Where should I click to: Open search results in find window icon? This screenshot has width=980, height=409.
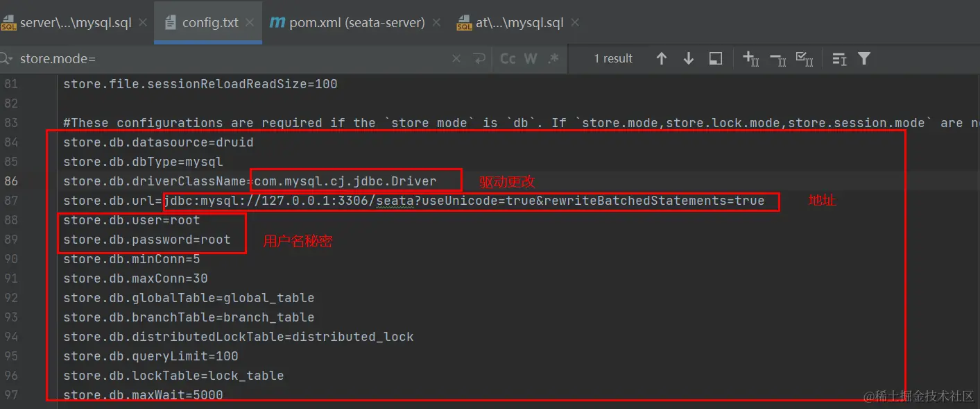click(716, 59)
